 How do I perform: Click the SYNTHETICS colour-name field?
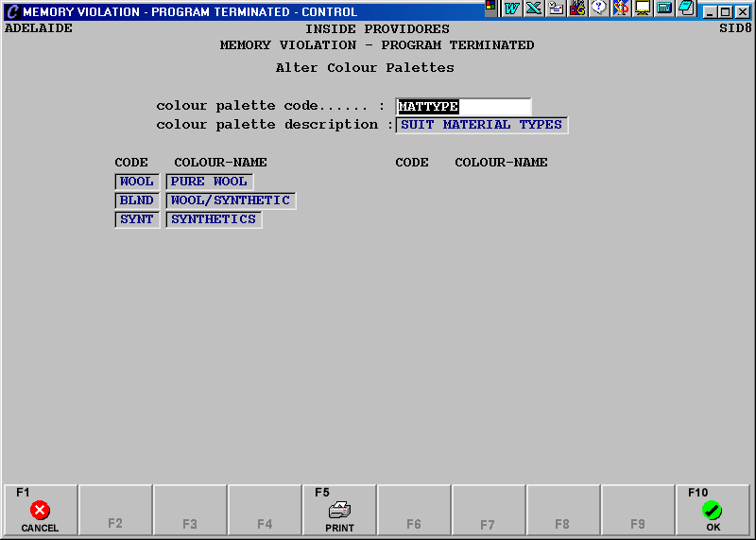(214, 219)
